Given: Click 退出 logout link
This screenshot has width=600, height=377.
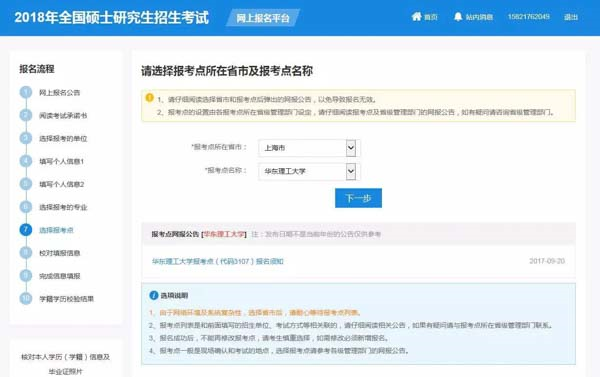Looking at the screenshot, I should coord(571,17).
